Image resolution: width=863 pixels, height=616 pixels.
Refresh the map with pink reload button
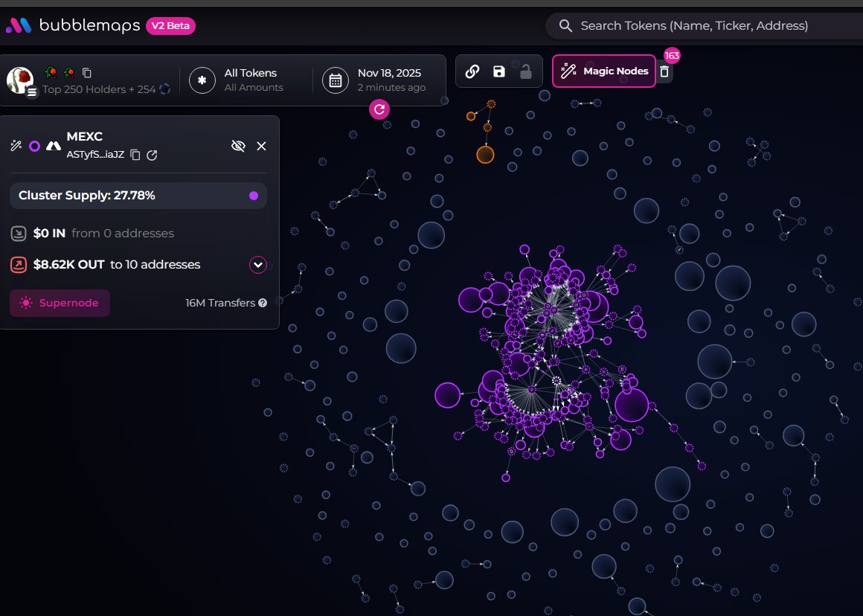(379, 109)
